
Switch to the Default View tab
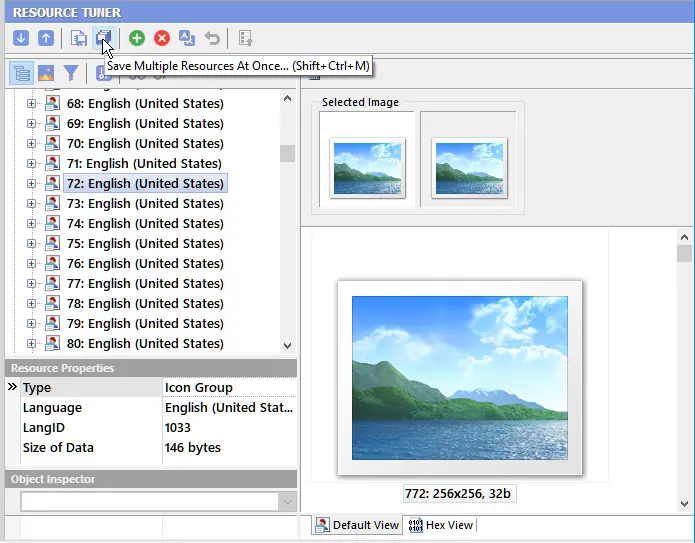tap(357, 525)
